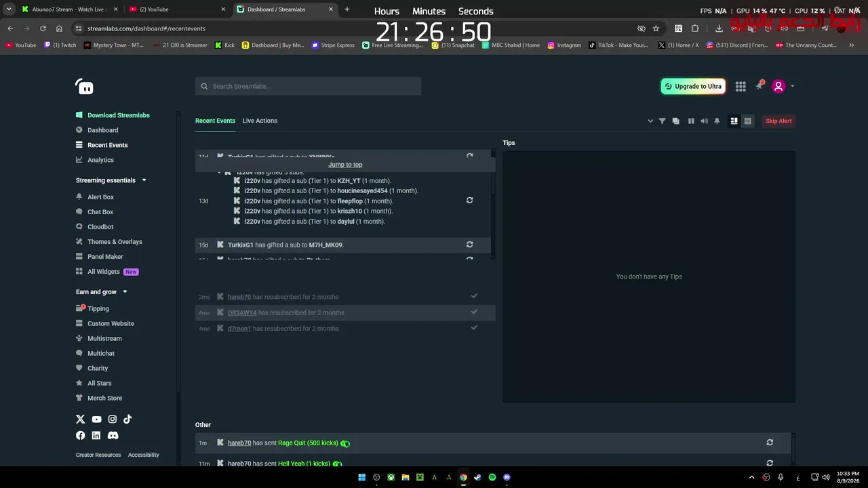Click the Accessibility link
This screenshot has height=488, width=868.
144,455
